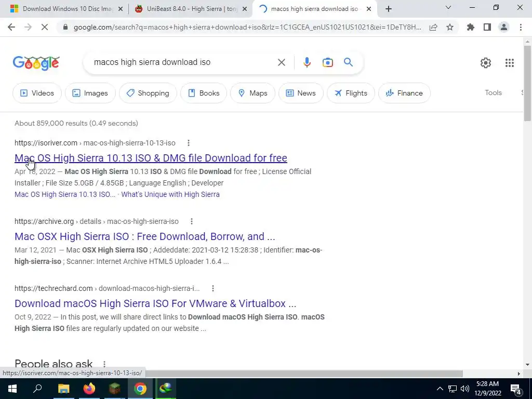This screenshot has height=399, width=532.
Task: Open Windows taskbar search
Action: (x=37, y=389)
